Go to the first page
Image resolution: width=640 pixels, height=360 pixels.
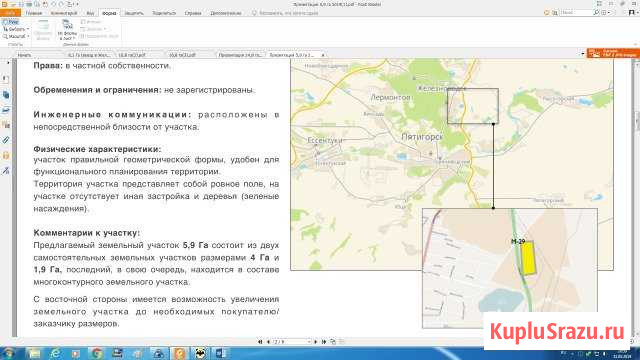pos(260,342)
